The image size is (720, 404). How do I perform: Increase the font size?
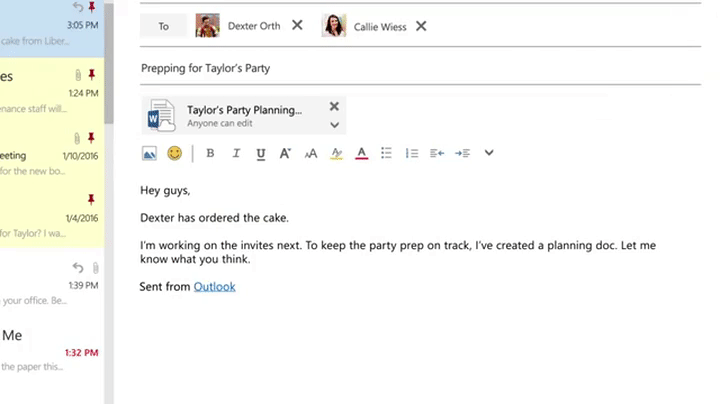point(285,153)
